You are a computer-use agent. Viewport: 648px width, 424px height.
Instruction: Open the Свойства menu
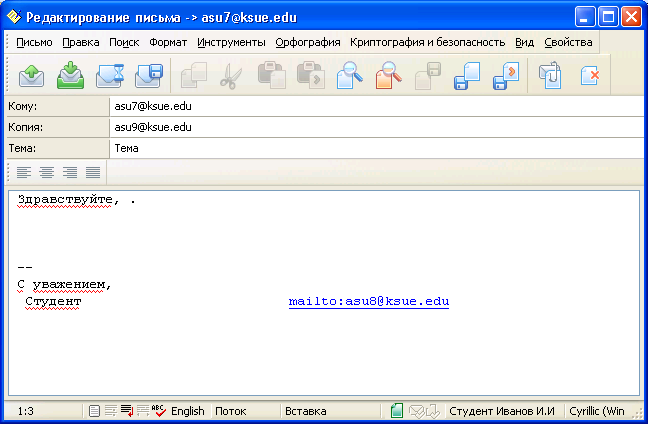click(568, 42)
